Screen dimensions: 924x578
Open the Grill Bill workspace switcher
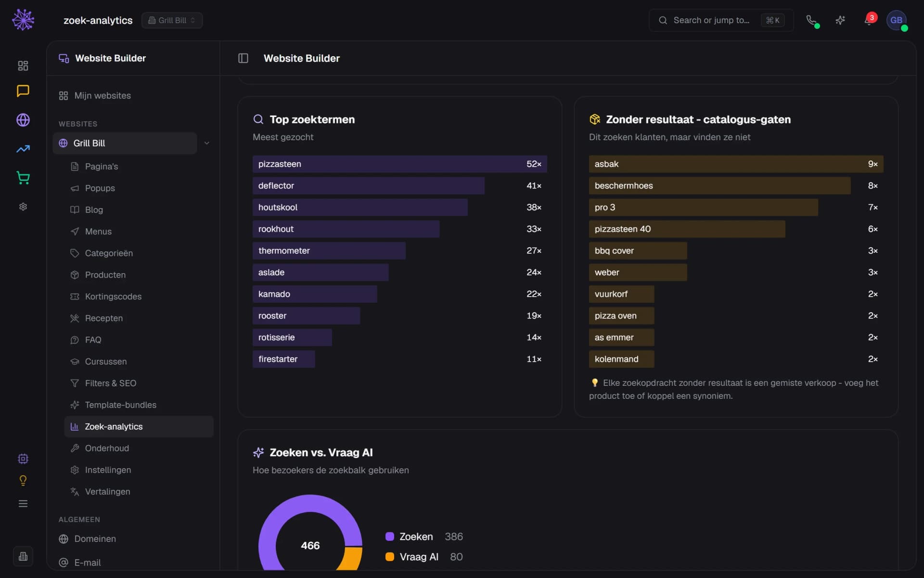click(172, 20)
